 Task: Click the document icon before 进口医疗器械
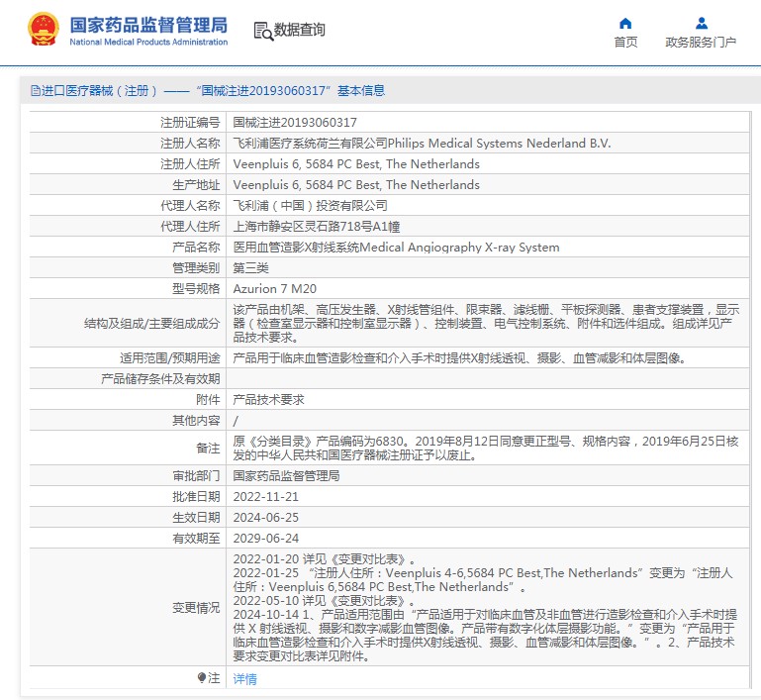(36, 91)
